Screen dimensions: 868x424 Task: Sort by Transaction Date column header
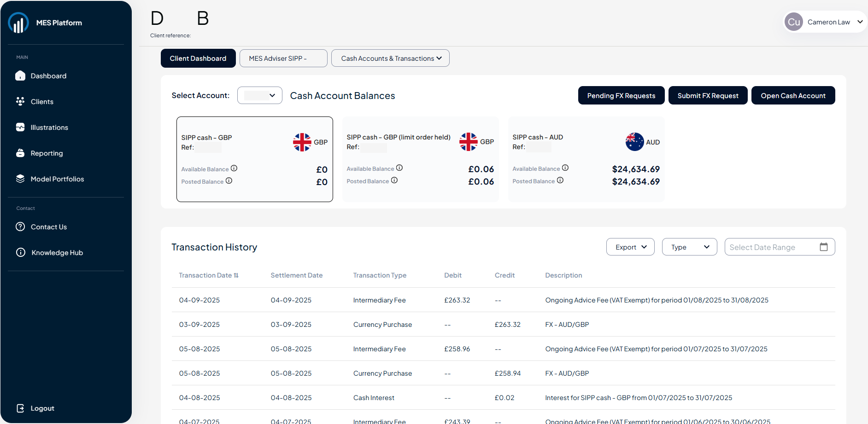tap(209, 275)
